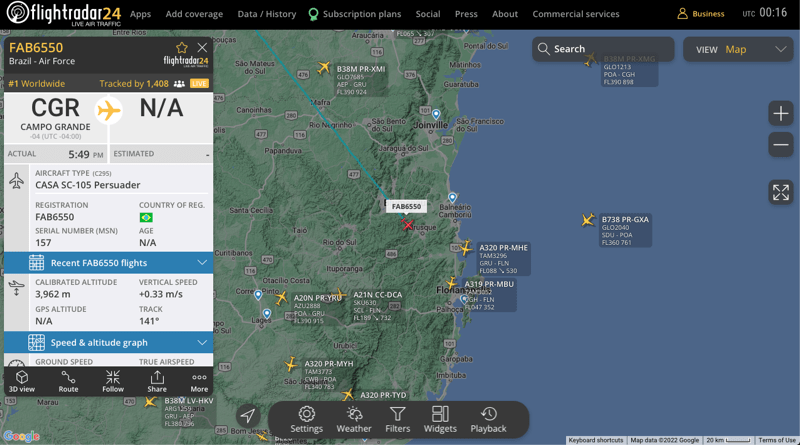Click the Flightradar24 logo

click(64, 13)
